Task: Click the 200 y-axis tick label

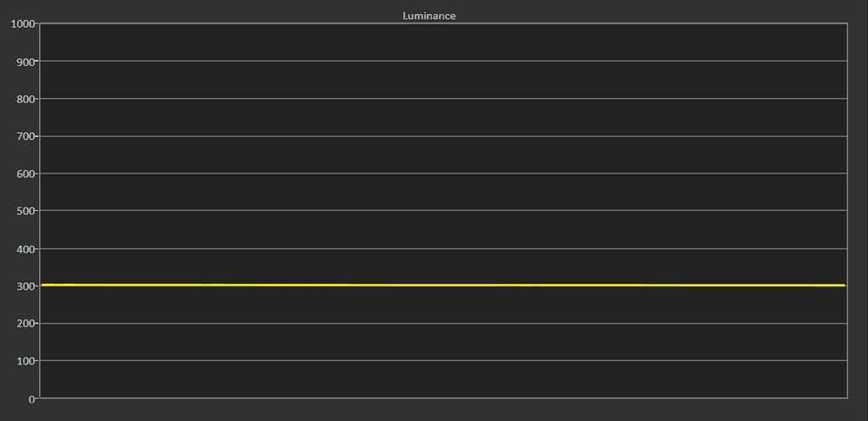Action: coord(25,324)
